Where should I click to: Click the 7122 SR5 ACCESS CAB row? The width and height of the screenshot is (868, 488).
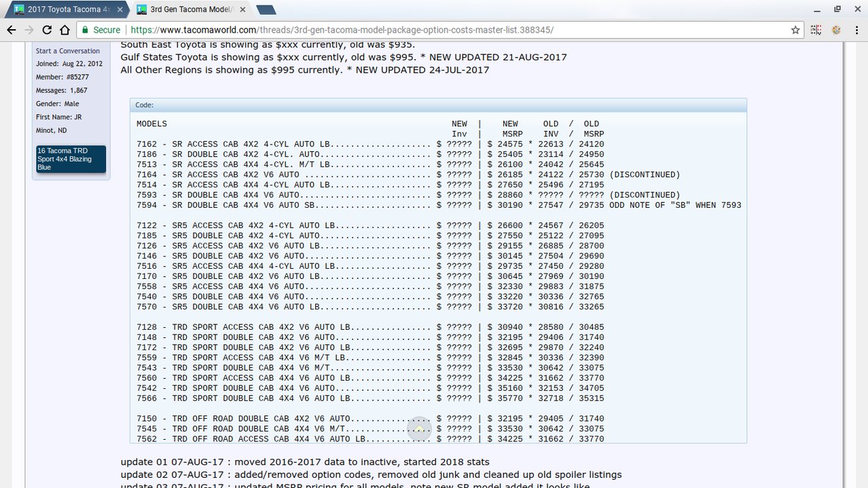coord(370,225)
